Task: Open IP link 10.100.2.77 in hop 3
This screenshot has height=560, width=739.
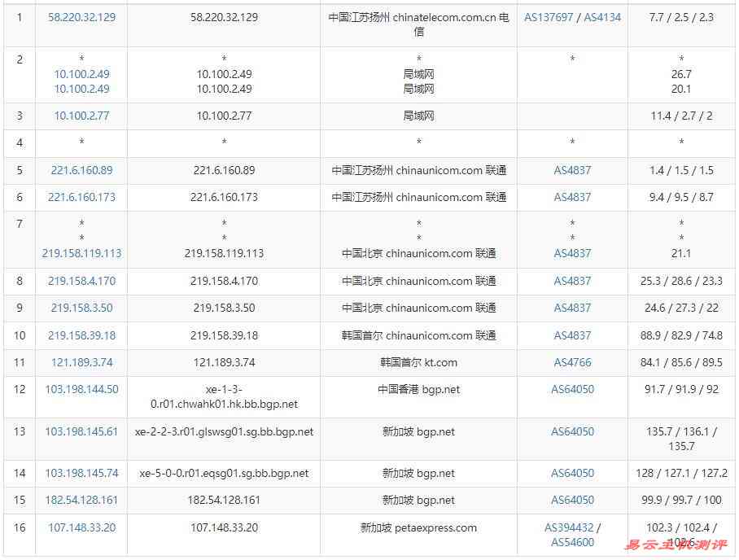Action: [81, 116]
